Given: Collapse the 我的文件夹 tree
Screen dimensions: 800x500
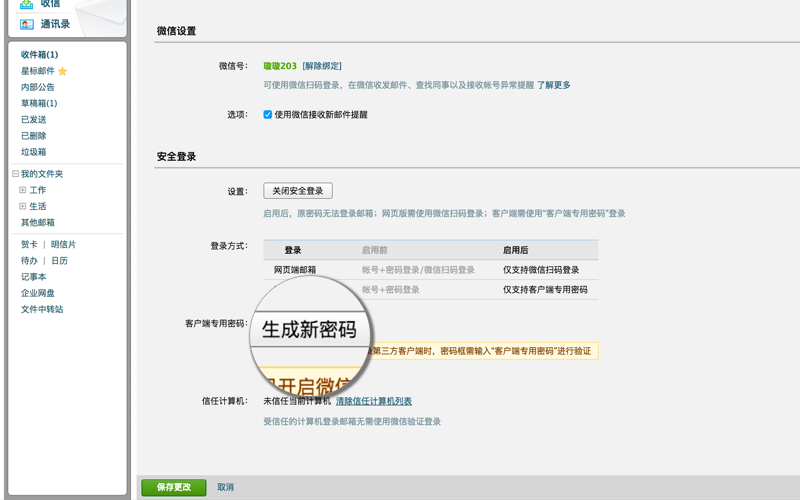Looking at the screenshot, I should tap(14, 174).
